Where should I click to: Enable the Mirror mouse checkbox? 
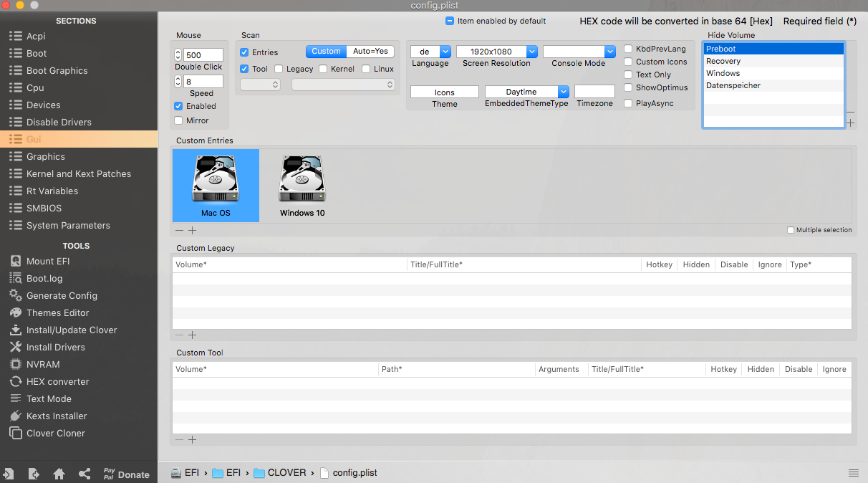click(178, 120)
